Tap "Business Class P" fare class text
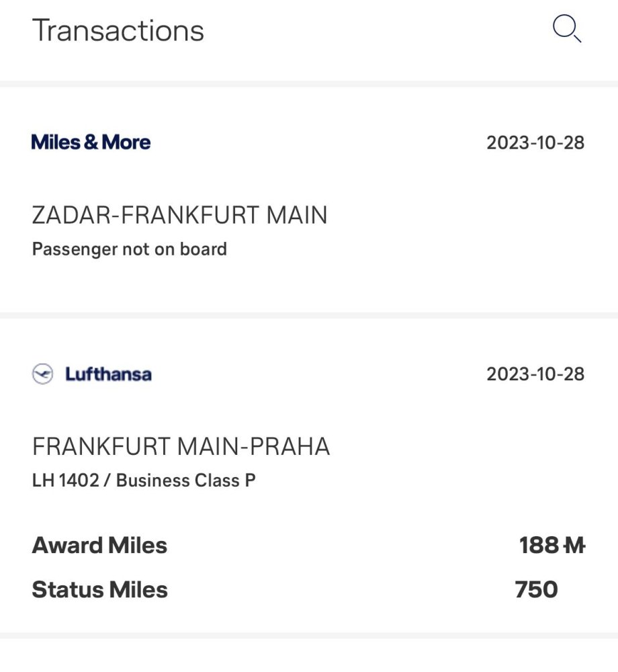 pos(186,480)
